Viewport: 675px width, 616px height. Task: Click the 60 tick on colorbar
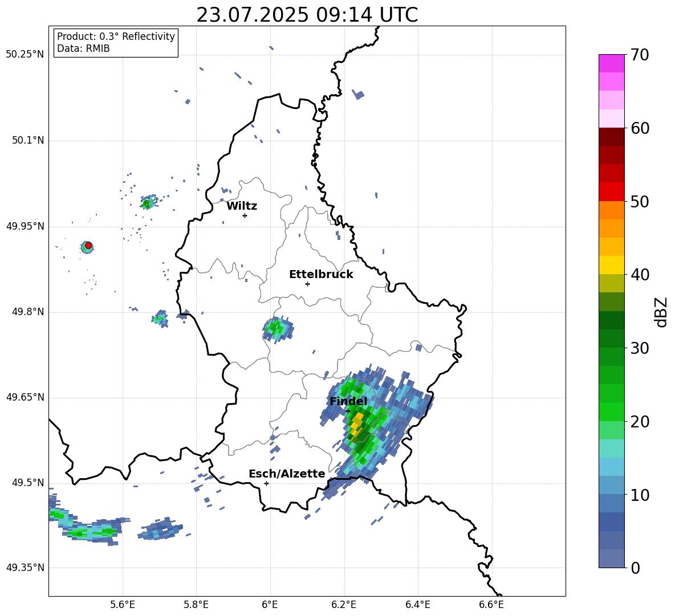pyautogui.click(x=640, y=128)
